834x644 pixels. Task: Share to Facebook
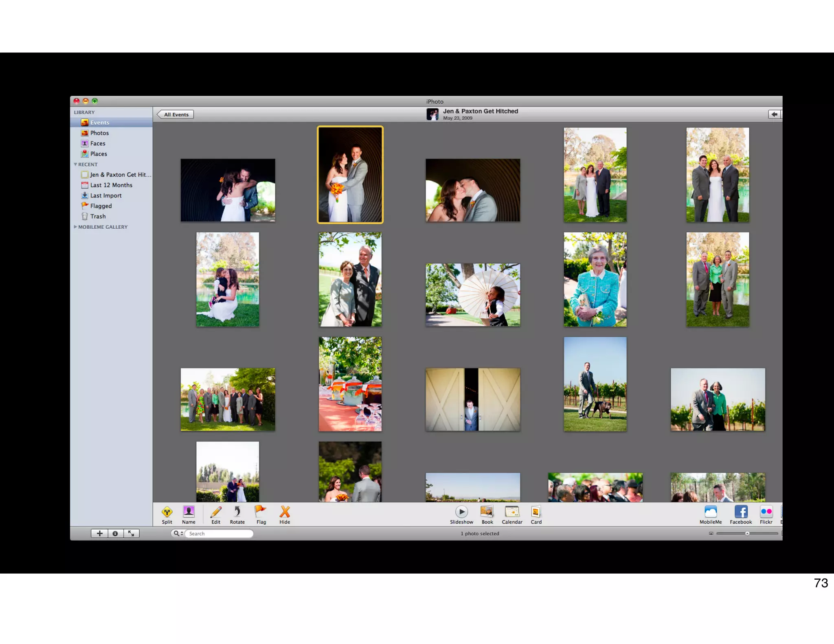click(741, 512)
